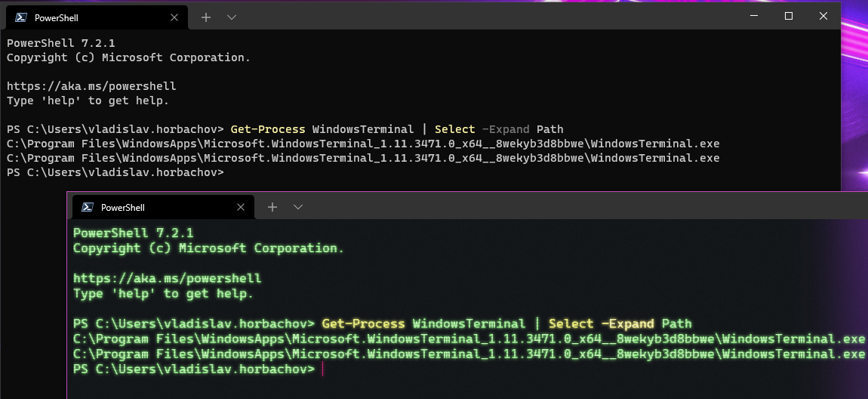The height and width of the screenshot is (399, 868).
Task: Open a new tab in front window
Action: pyautogui.click(x=272, y=207)
